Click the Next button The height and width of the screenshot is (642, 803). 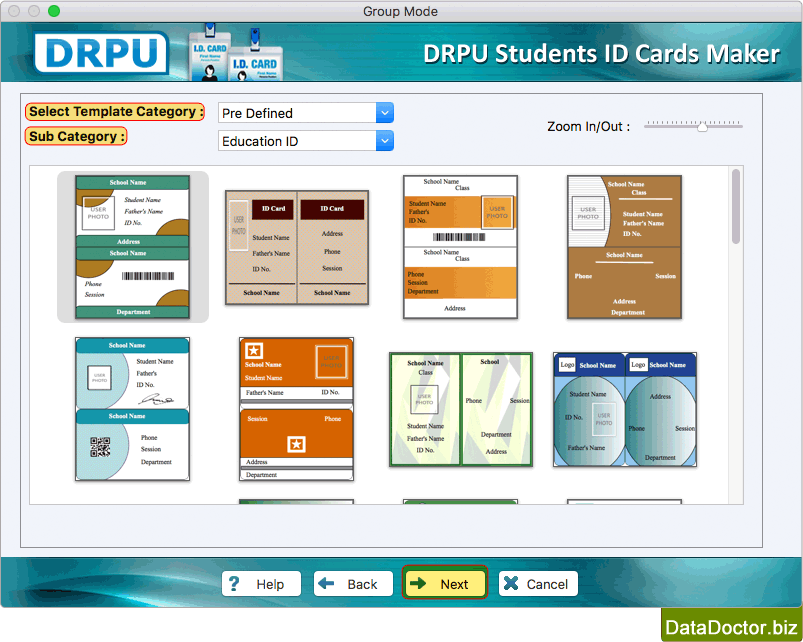(445, 584)
